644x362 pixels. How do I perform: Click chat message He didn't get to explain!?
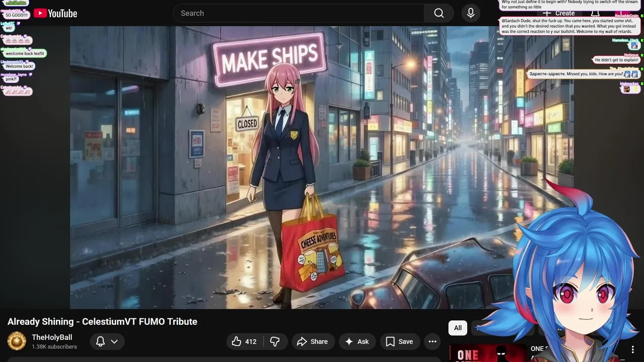pyautogui.click(x=616, y=60)
